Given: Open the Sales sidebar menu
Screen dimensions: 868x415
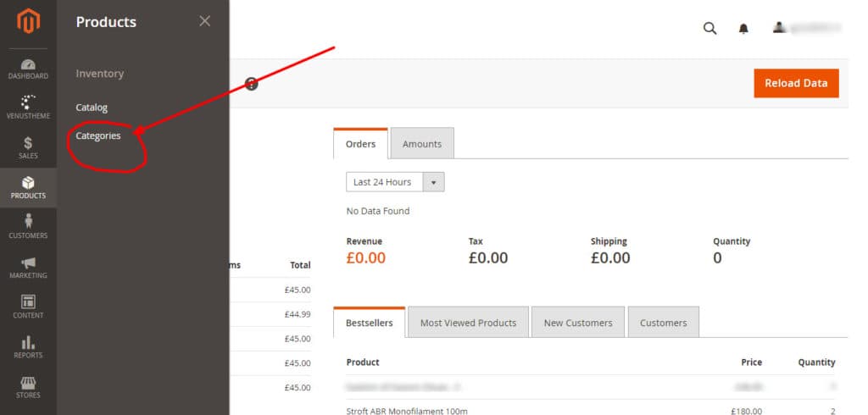Looking at the screenshot, I should [28, 147].
